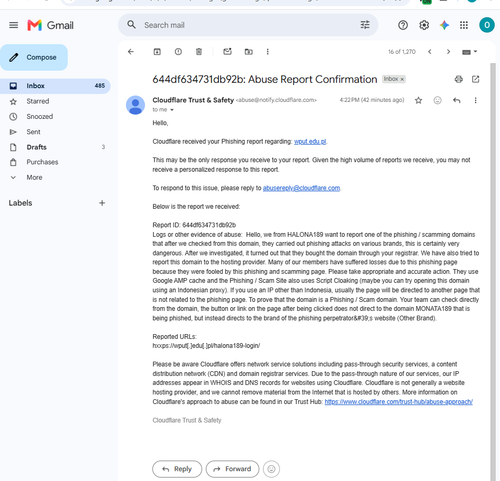Image resolution: width=500 pixels, height=481 pixels.
Task: Click the 4:22 PM timestamp
Action: [372, 100]
